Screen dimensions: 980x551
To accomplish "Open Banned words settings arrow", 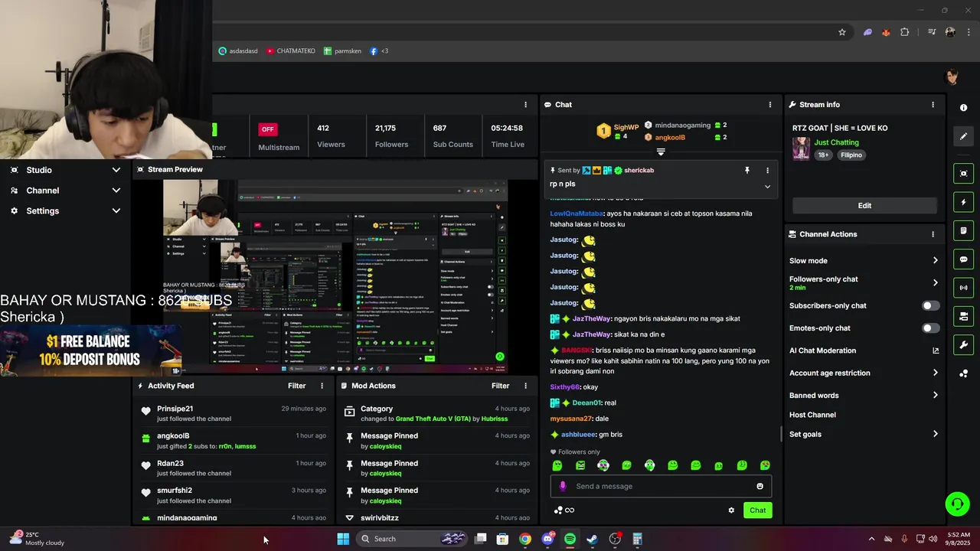I will coord(935,396).
